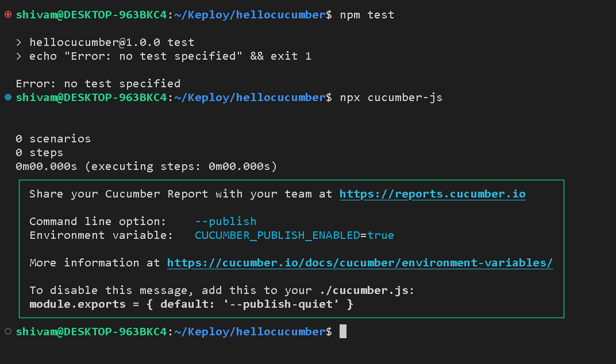Click the CUCUMBER_PUBLISH_ENABLED variable text
The image size is (616, 364).
tap(278, 235)
